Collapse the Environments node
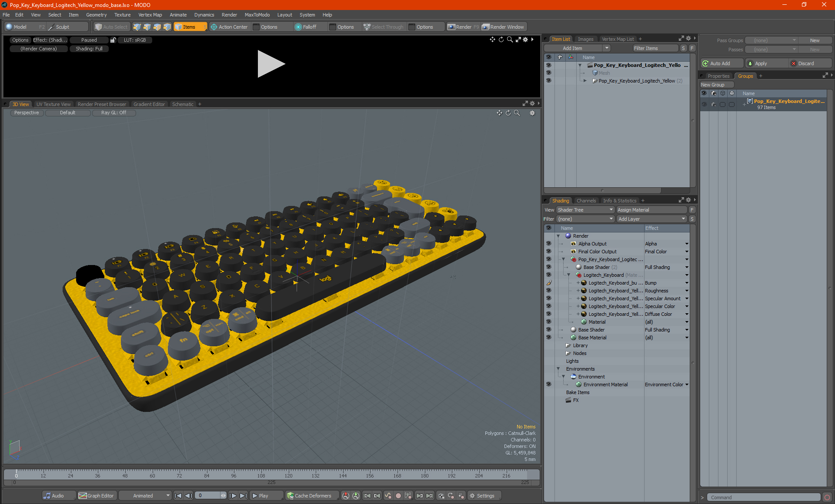835x504 pixels. (558, 369)
